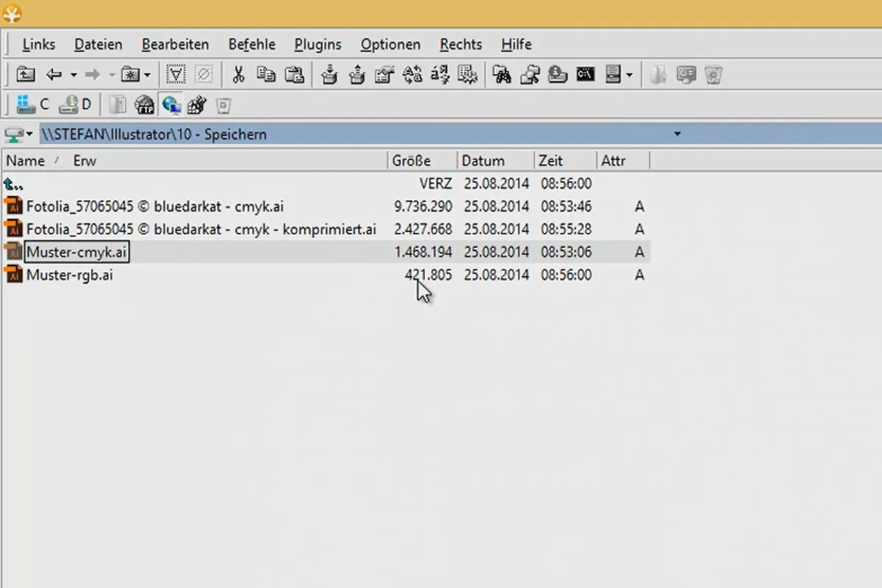Image resolution: width=882 pixels, height=588 pixels.
Task: Expand the path history dropdown arrow
Action: (x=677, y=135)
